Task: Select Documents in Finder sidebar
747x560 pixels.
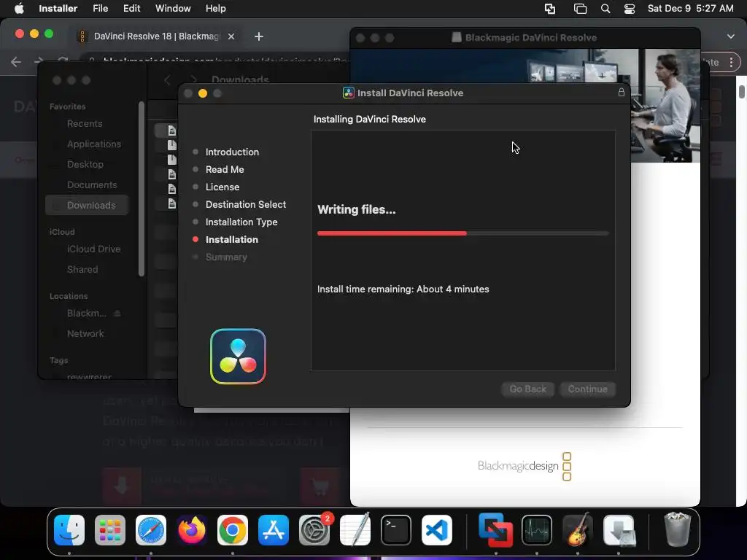Action: coord(92,184)
